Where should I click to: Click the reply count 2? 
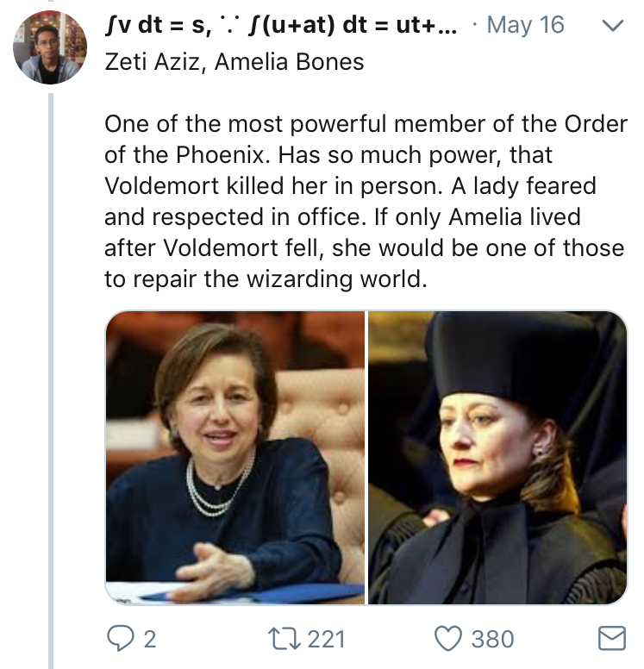click(149, 639)
